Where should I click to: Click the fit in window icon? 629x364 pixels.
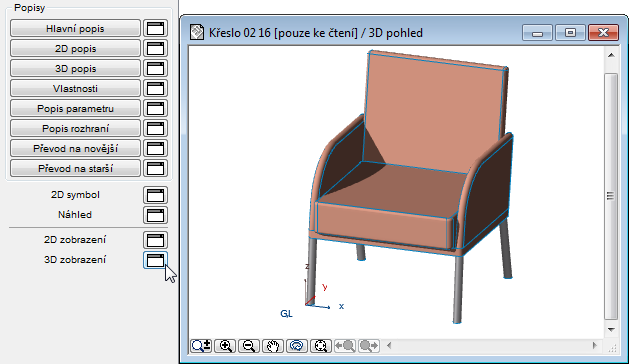click(321, 346)
